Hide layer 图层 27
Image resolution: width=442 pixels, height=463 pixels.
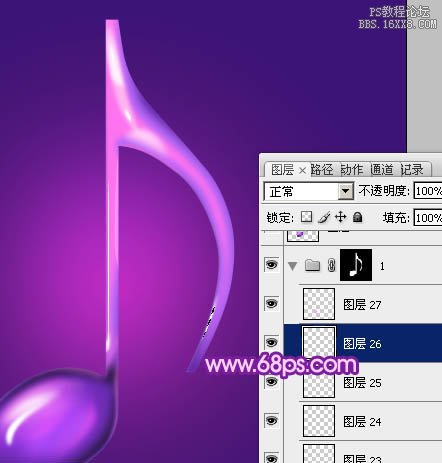point(272,304)
